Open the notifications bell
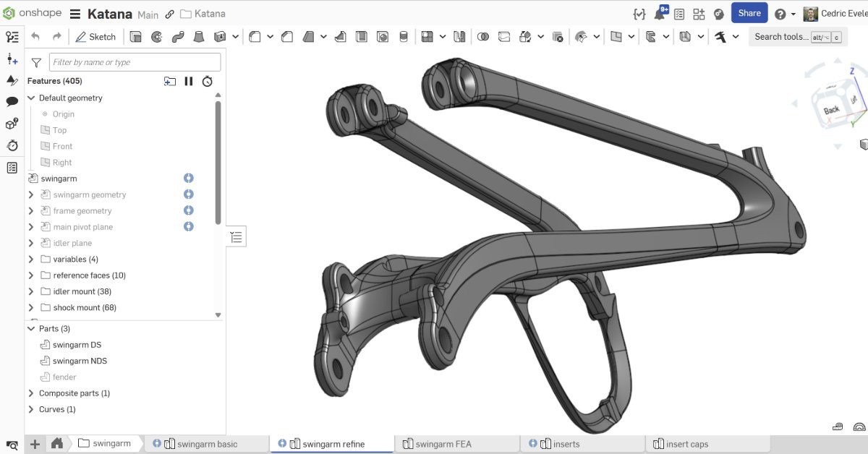868x454 pixels. [660, 14]
